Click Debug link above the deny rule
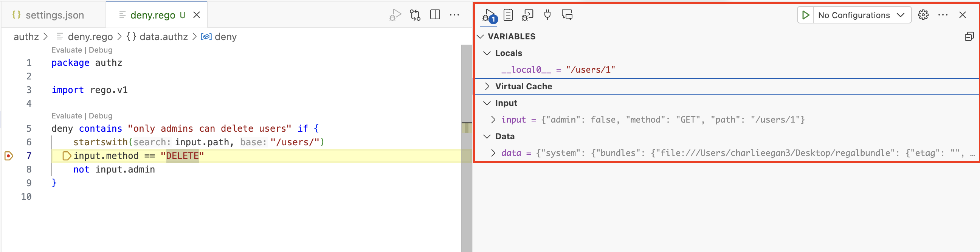The height and width of the screenshot is (252, 980). point(101,116)
